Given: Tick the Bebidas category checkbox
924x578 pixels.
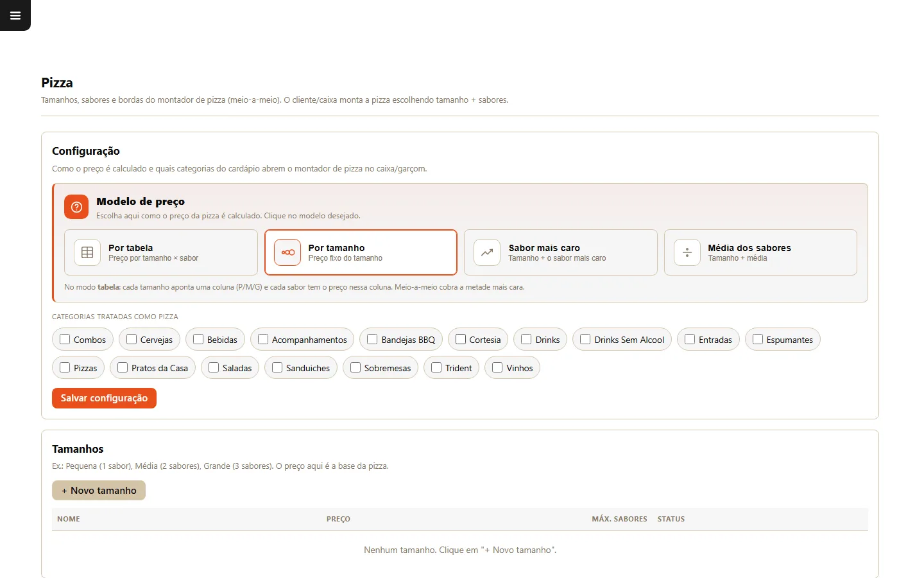Looking at the screenshot, I should (198, 339).
